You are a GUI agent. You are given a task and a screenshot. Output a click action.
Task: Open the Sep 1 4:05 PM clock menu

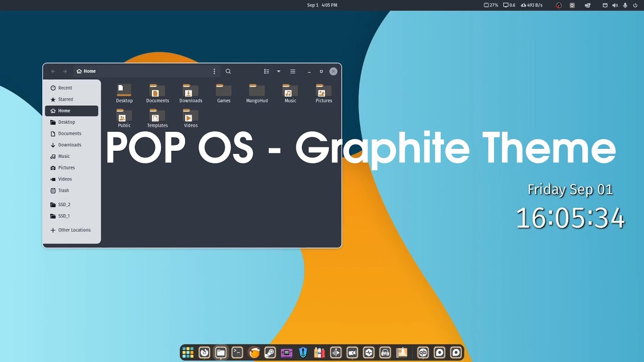322,5
